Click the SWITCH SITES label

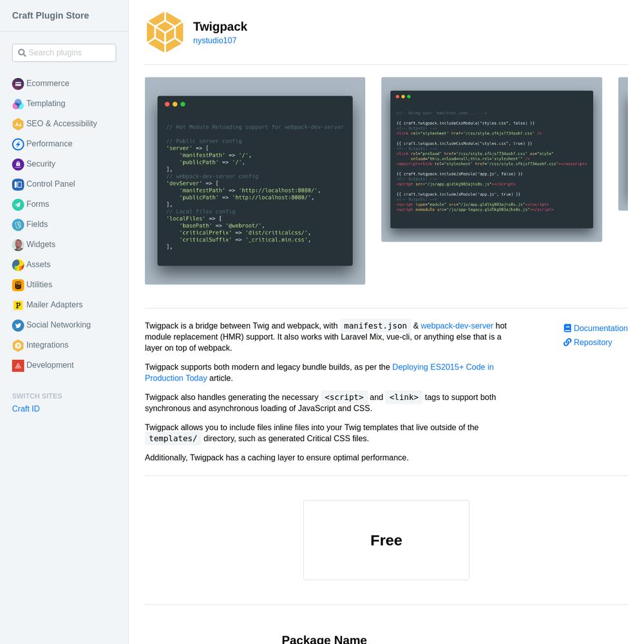[37, 396]
